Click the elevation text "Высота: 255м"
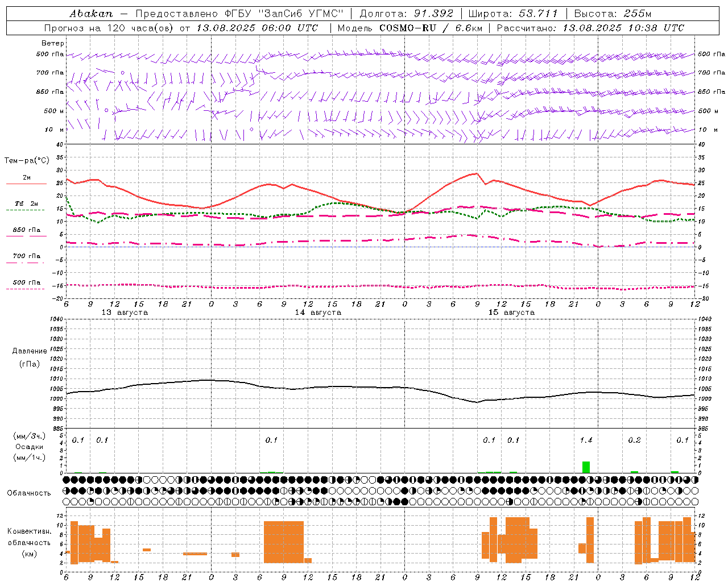 tap(613, 14)
